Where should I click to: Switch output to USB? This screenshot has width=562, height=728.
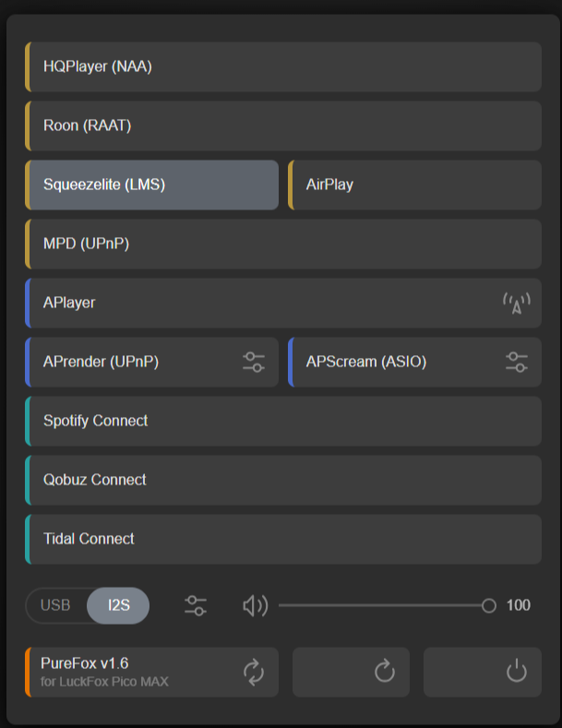tap(56, 605)
